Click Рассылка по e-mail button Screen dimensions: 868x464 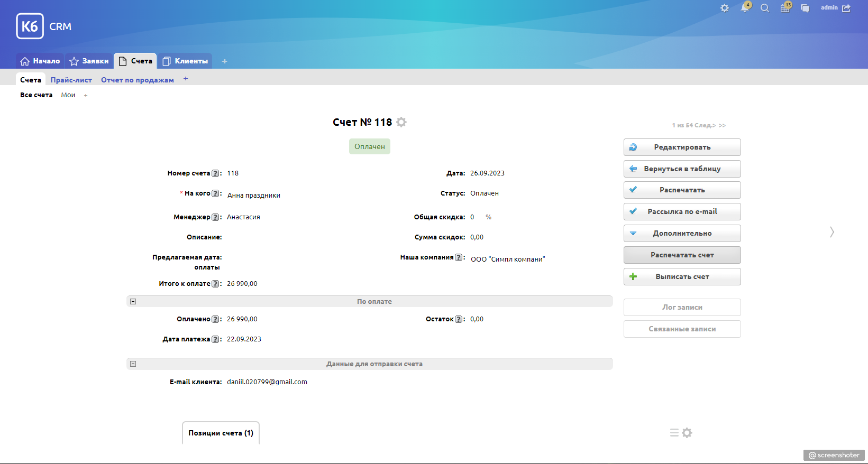[682, 211]
